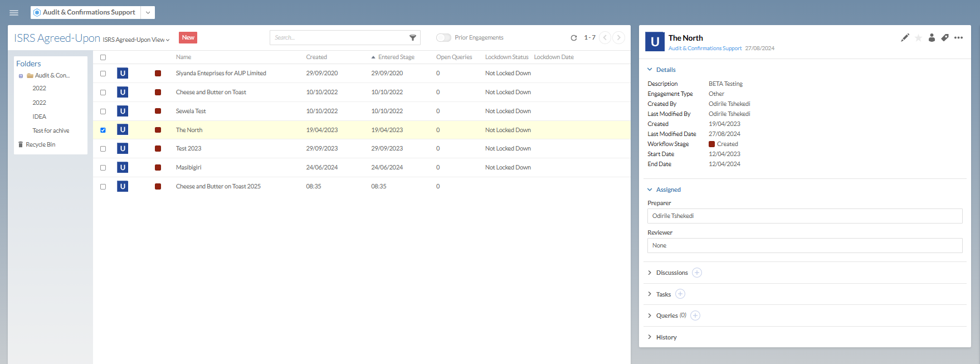
Task: Open assigned users person icon
Action: point(932,38)
